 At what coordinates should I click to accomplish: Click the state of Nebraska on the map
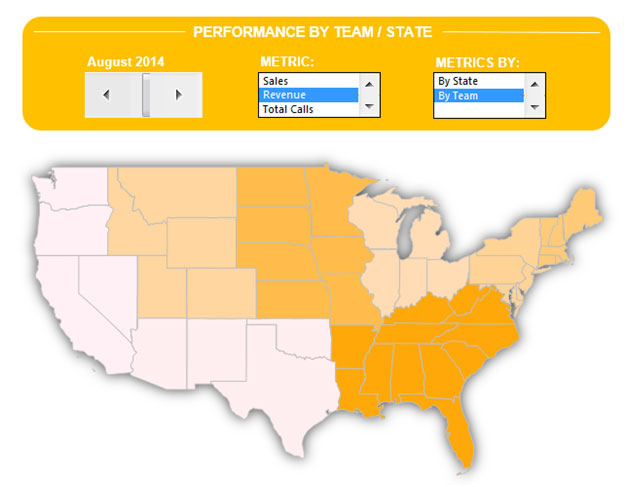coord(280,260)
